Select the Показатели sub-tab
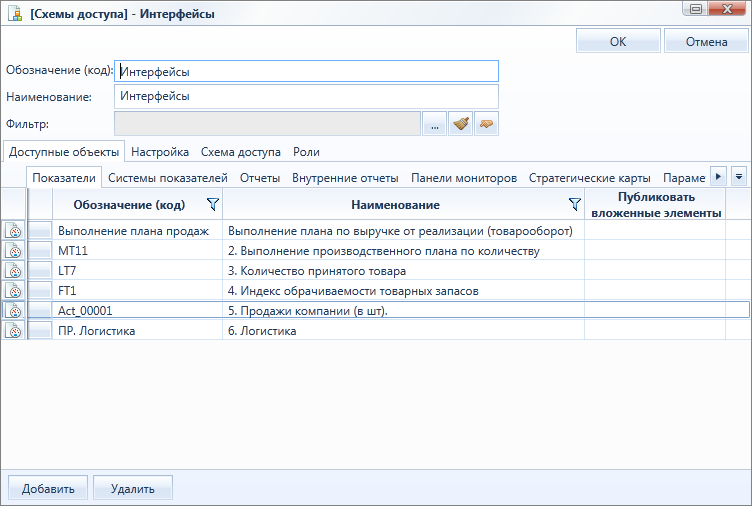The height and width of the screenshot is (506, 752). tap(64, 178)
